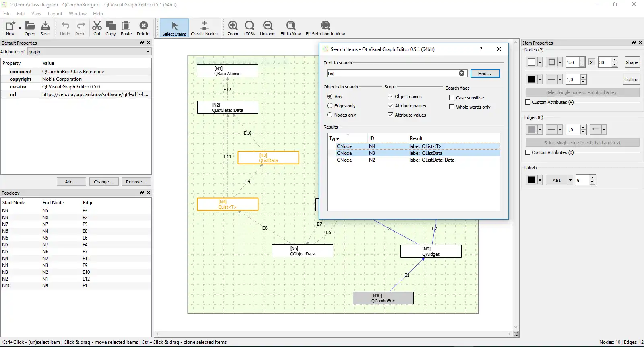Click the Unzoom magnifier icon
The height and width of the screenshot is (347, 644).
tap(268, 26)
